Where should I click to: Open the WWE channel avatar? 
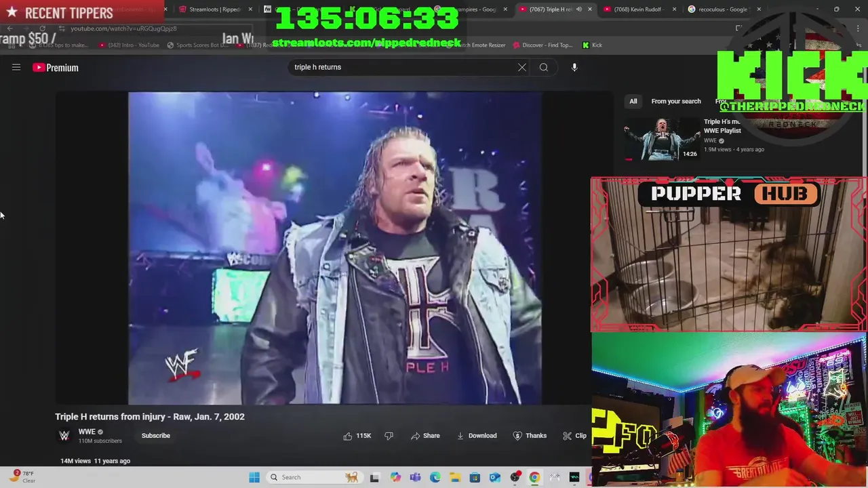tap(64, 436)
